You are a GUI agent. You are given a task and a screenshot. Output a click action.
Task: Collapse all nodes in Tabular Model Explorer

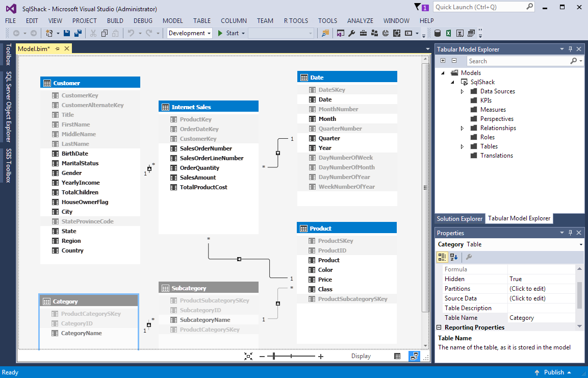click(454, 61)
